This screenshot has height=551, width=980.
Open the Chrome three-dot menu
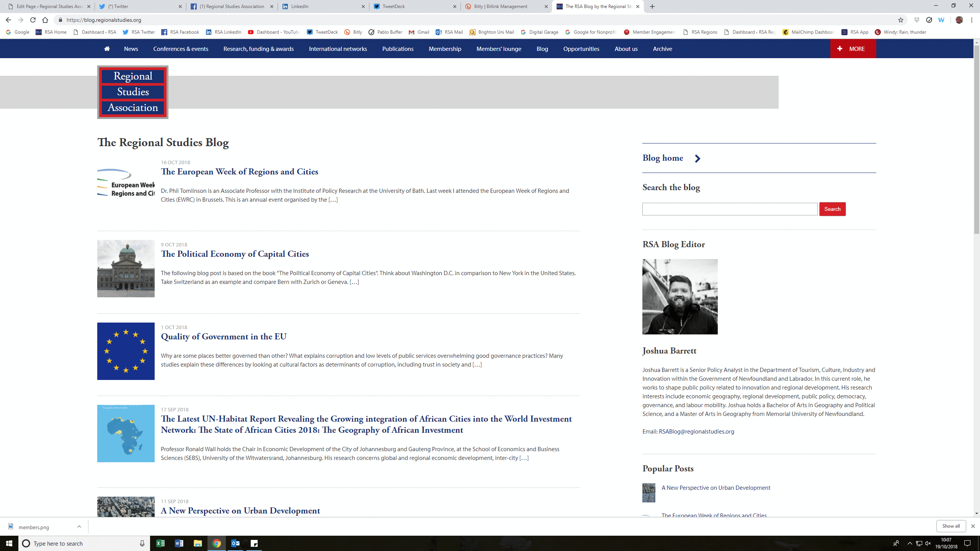972,20
